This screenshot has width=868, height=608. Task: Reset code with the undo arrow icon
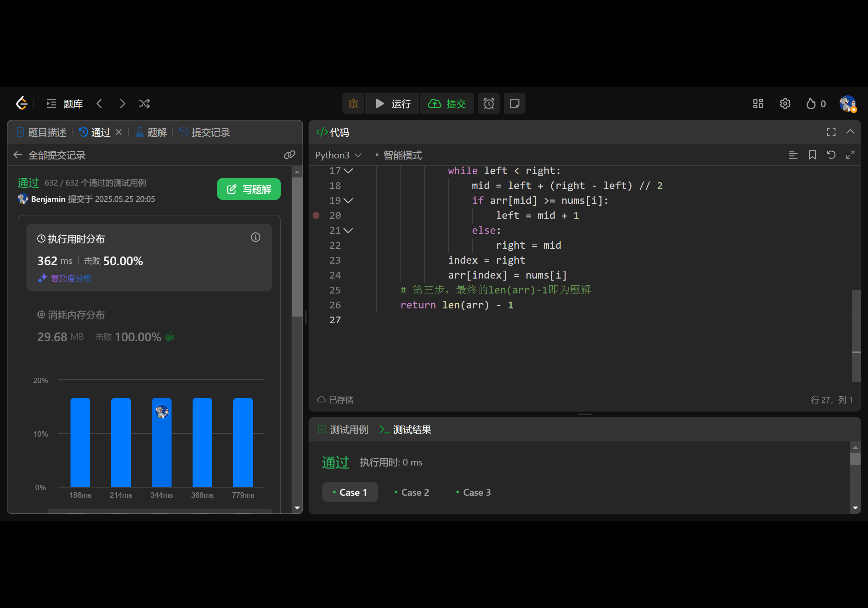[x=831, y=155]
